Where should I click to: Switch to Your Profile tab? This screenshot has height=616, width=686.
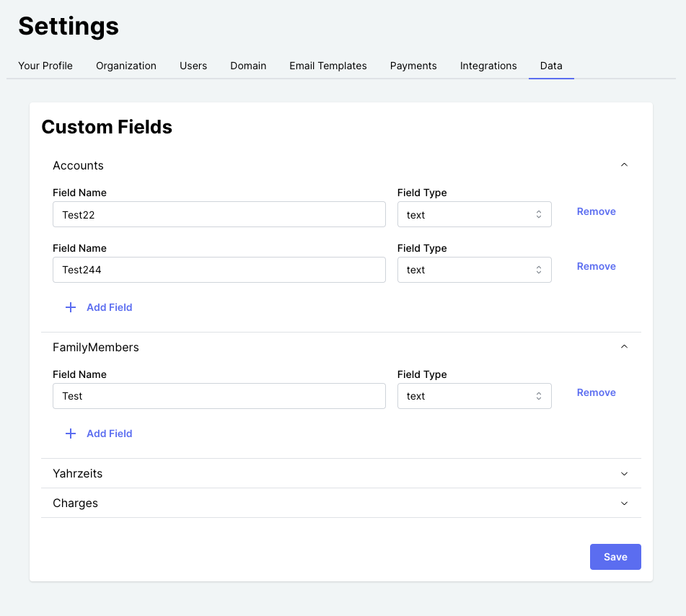pos(45,66)
